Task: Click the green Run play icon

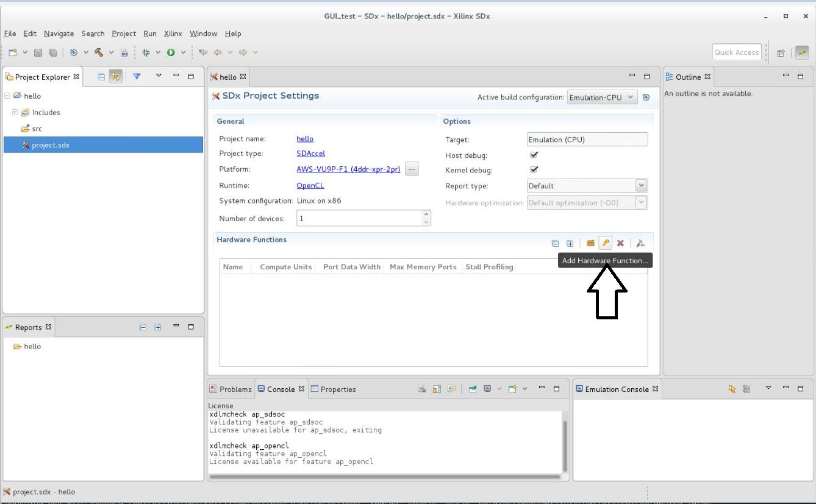Action: click(171, 52)
